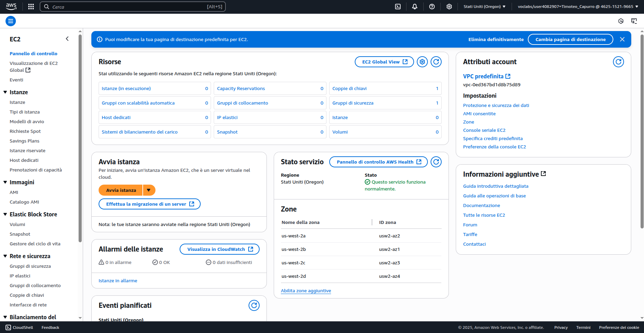Open the hexagon panel icon under account name

click(x=621, y=21)
